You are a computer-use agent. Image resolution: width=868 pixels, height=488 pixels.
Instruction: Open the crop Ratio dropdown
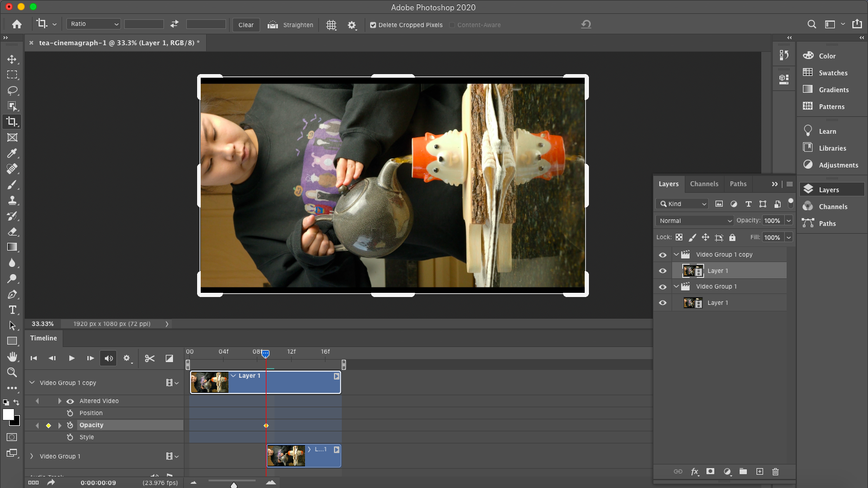tap(93, 23)
